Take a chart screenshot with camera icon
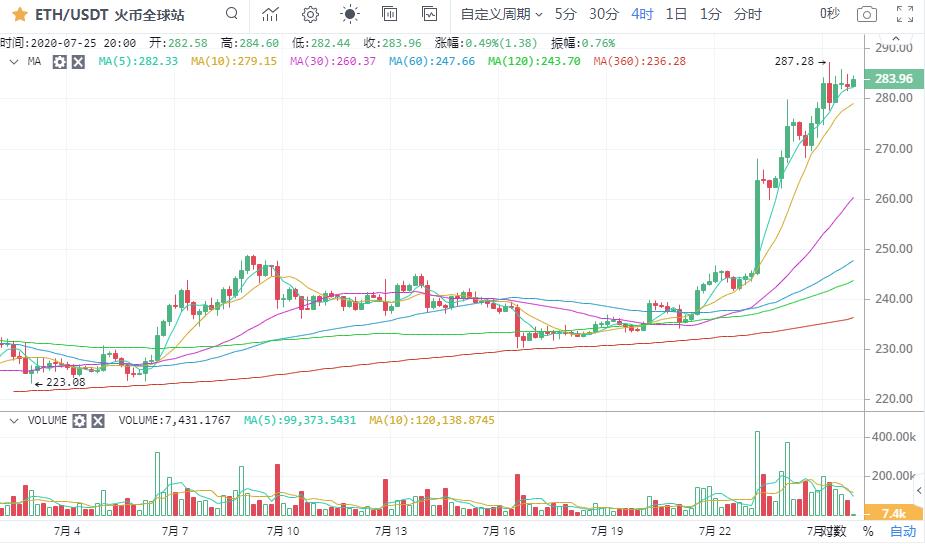The image size is (925, 544). point(867,14)
